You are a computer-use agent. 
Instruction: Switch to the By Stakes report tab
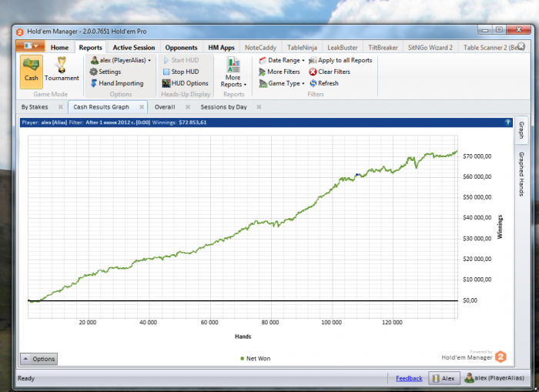pos(35,107)
